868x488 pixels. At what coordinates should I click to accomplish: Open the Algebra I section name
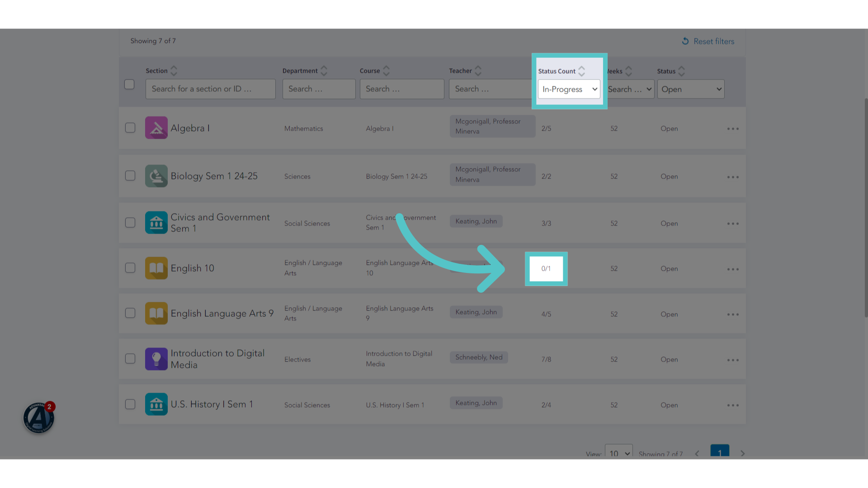pyautogui.click(x=190, y=128)
